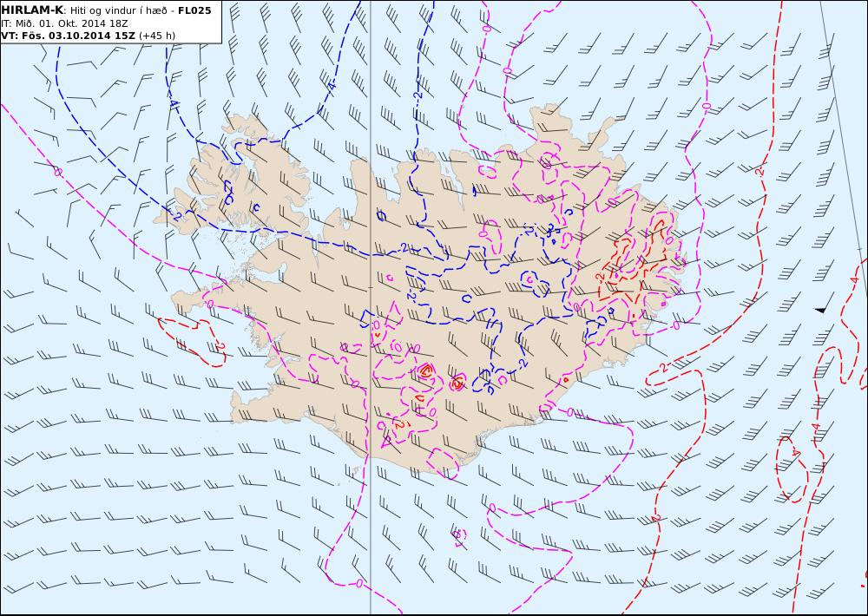Click the 'IT: Mið. 01. Okt. 2014 18Z' line
This screenshot has height=616, width=868.
pyautogui.click(x=65, y=23)
